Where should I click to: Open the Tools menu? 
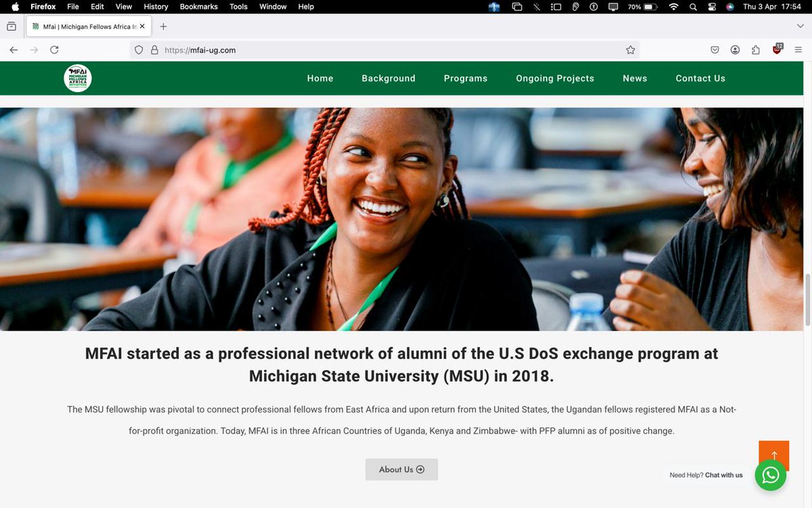pos(239,7)
